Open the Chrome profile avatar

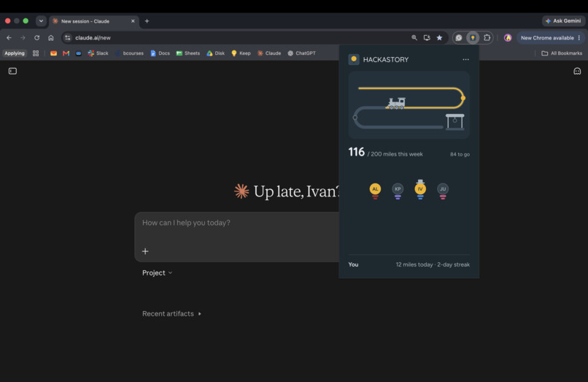pos(508,37)
